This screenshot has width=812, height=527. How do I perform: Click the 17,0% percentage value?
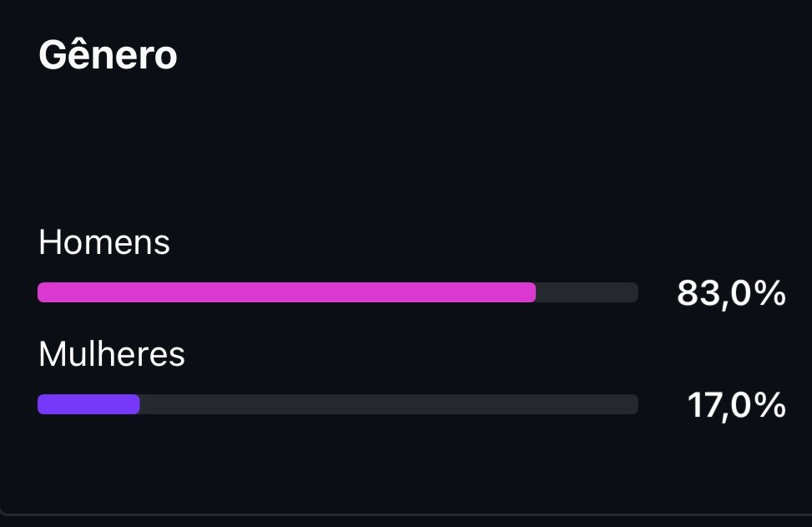pyautogui.click(x=736, y=405)
